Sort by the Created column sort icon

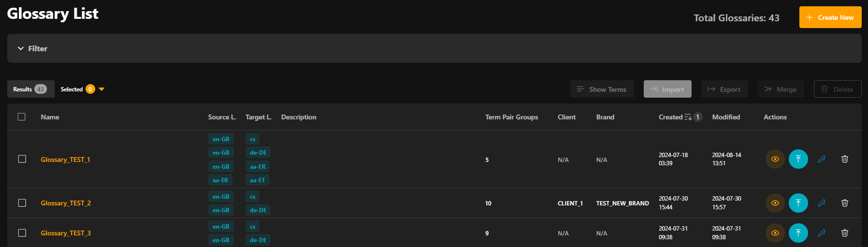pos(688,117)
